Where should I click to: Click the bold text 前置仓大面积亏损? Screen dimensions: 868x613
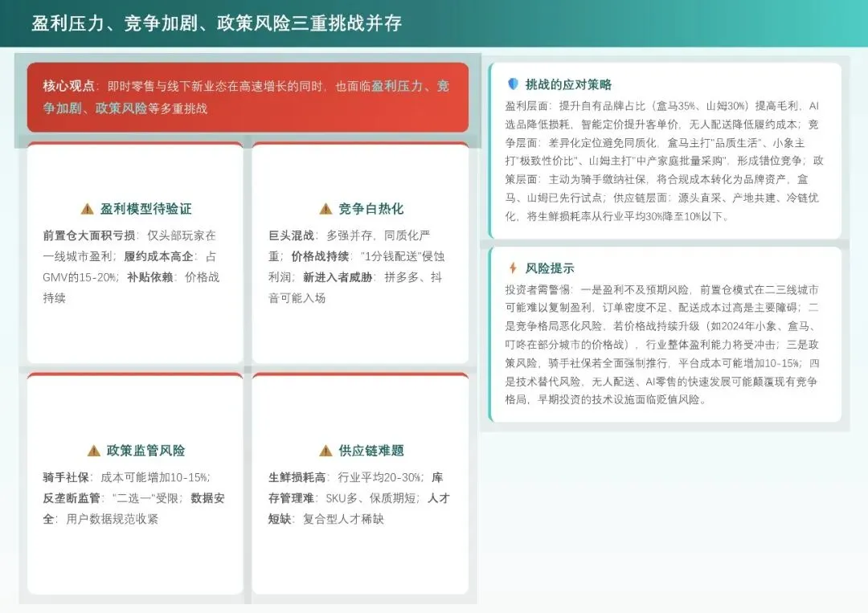(89, 235)
